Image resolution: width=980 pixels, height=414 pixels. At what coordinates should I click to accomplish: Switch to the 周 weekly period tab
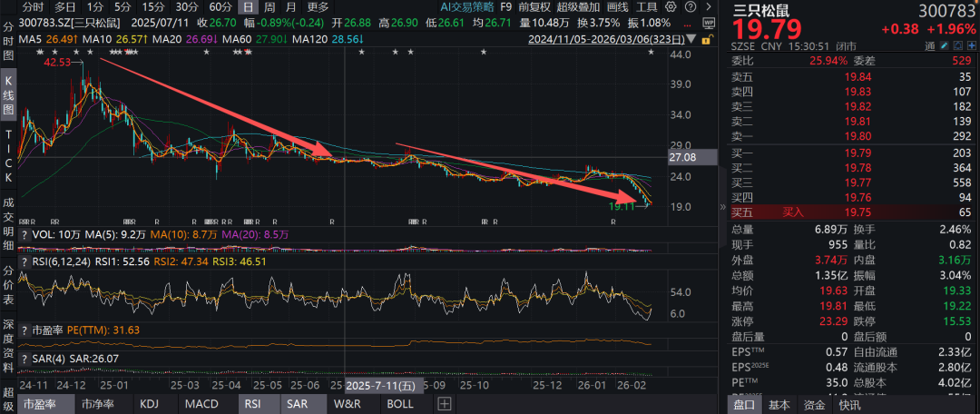269,7
